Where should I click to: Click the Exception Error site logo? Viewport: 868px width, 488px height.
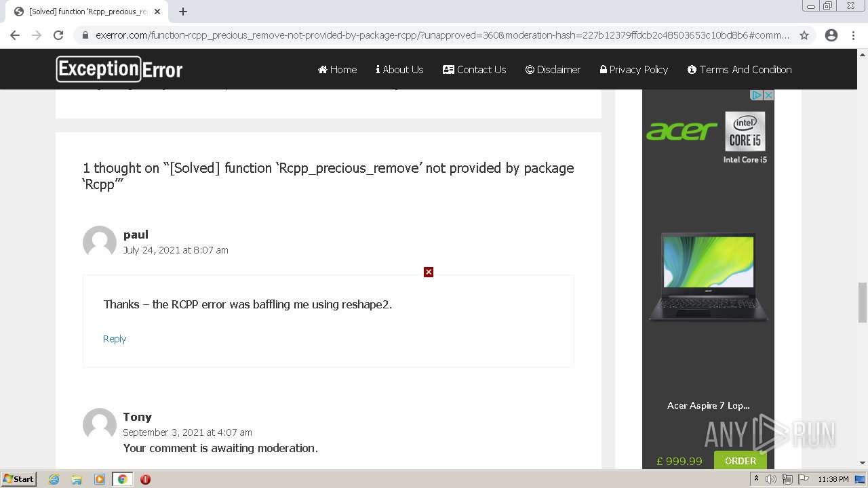tap(119, 69)
